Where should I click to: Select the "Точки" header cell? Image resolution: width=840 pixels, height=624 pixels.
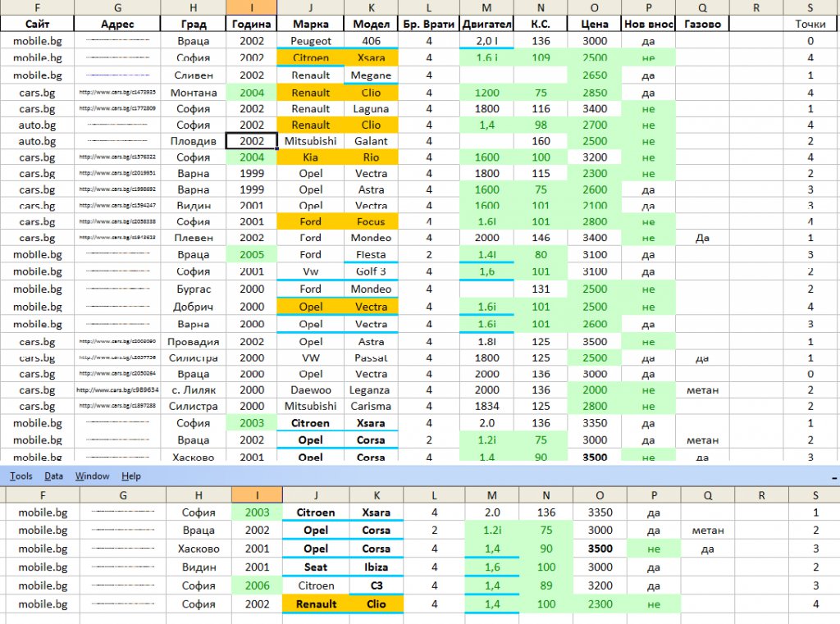coord(810,24)
